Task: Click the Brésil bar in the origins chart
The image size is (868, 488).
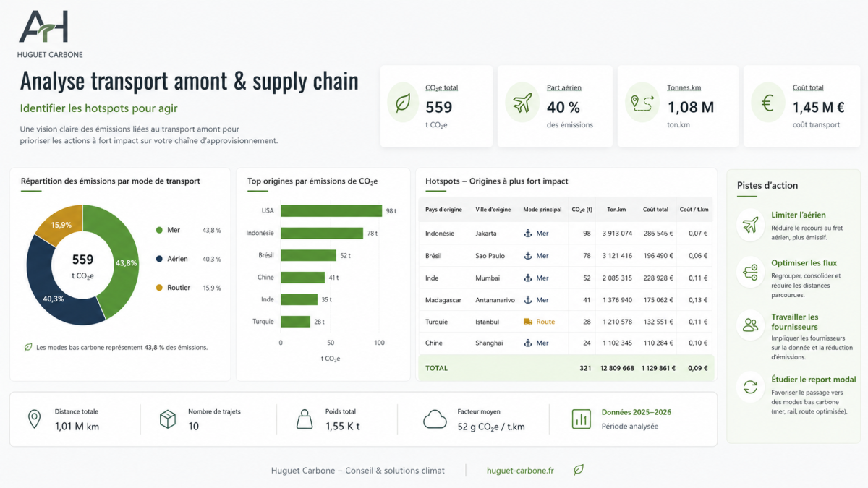Action: (x=308, y=255)
